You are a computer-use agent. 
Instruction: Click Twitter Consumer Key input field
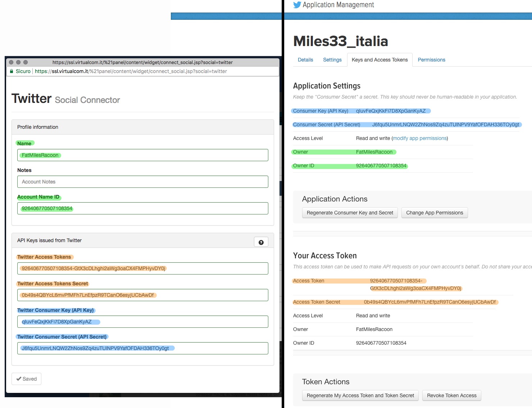(143, 322)
